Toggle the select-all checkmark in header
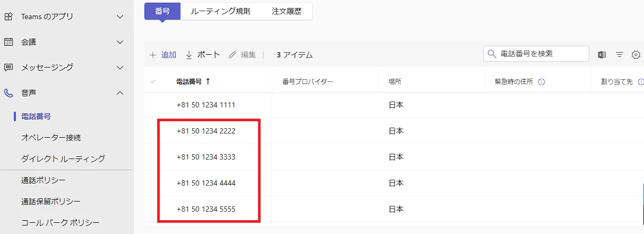 (x=153, y=81)
